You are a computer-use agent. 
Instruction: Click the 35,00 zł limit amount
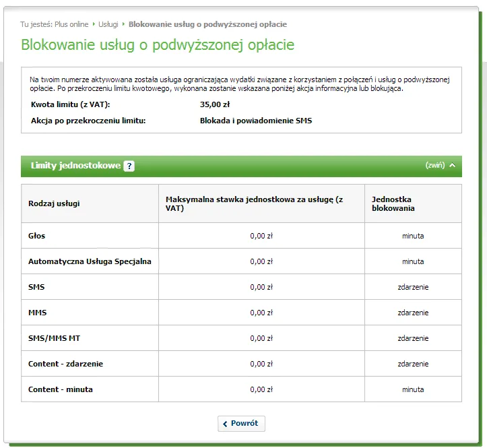(215, 104)
